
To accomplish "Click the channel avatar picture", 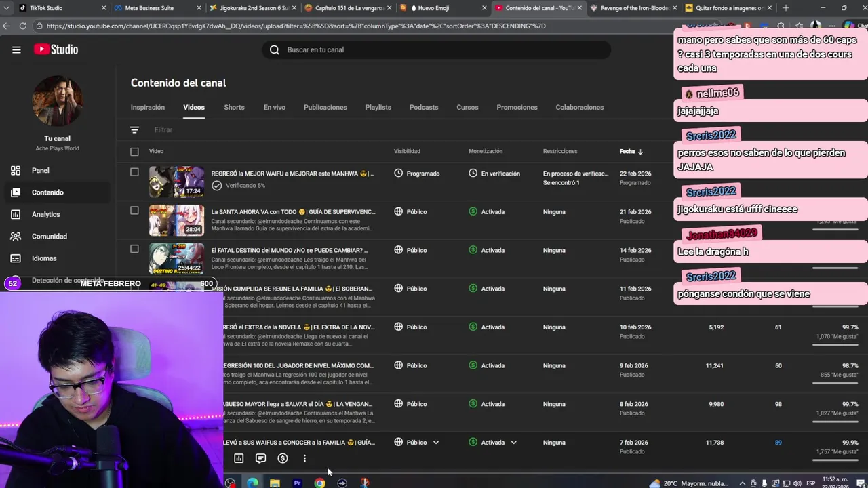I will tap(58, 101).
